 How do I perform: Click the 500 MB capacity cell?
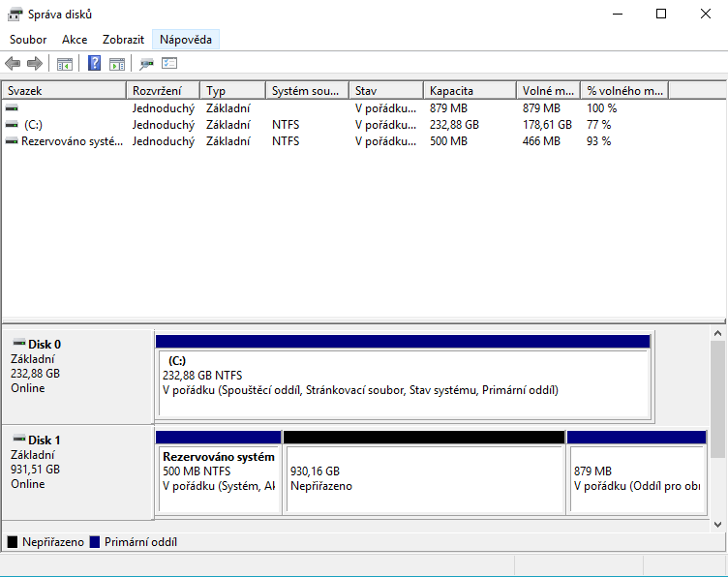[448, 141]
